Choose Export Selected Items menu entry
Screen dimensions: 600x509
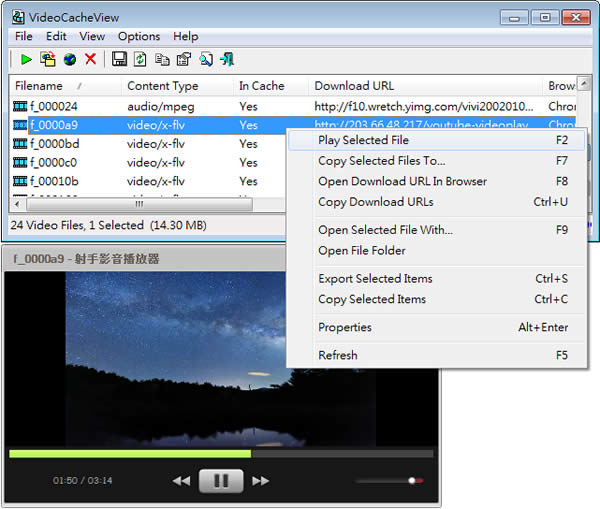coord(375,279)
